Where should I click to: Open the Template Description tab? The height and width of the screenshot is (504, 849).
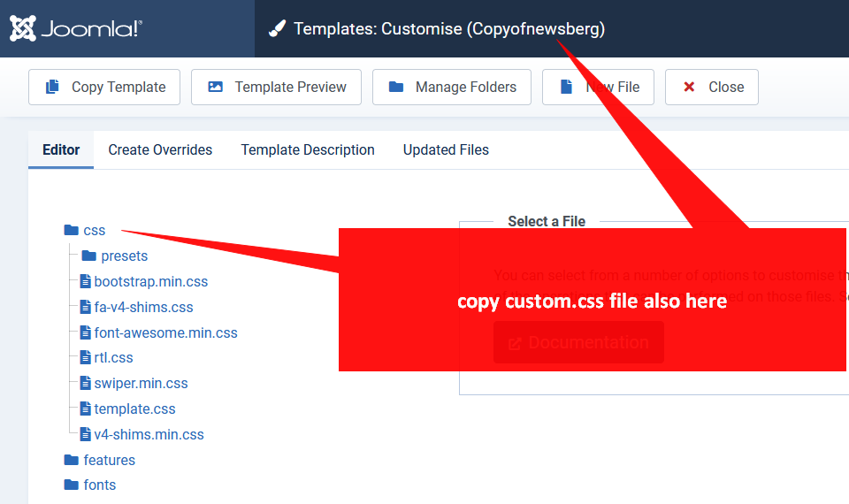pyautogui.click(x=308, y=150)
